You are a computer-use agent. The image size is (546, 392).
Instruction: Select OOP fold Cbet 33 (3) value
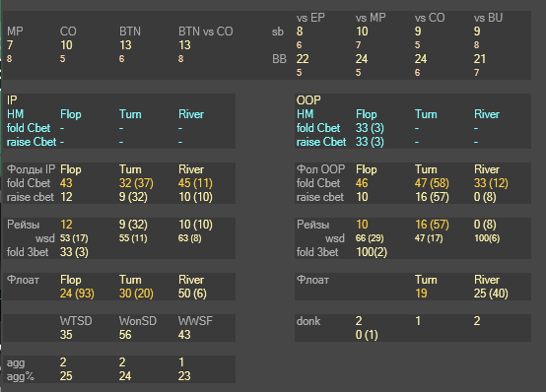(370, 128)
